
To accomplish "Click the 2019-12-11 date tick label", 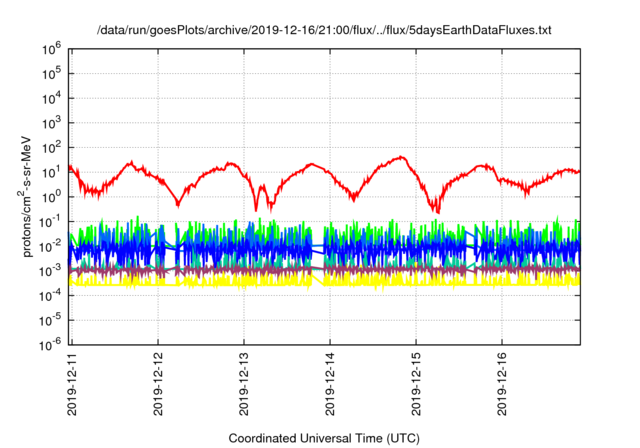I will coord(72,384).
